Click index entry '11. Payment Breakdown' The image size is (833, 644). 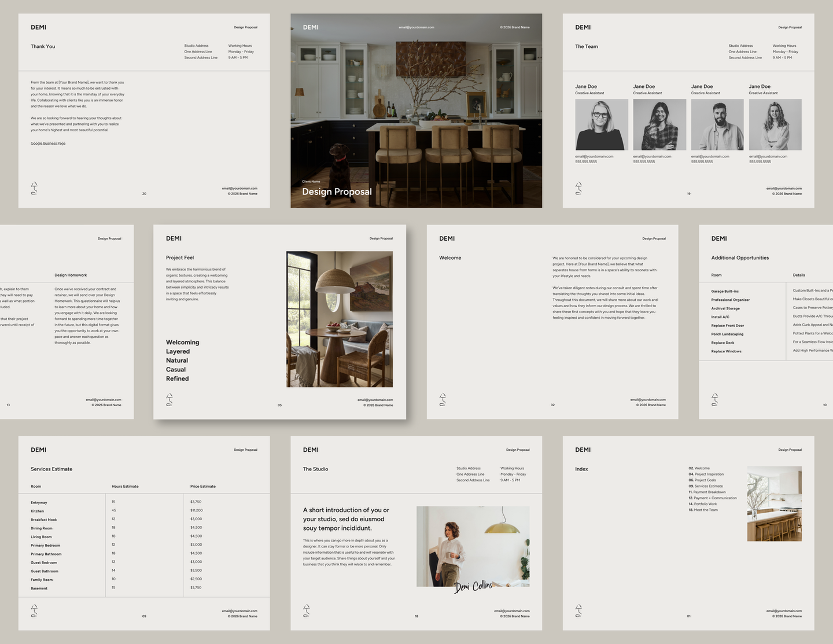[x=707, y=492]
